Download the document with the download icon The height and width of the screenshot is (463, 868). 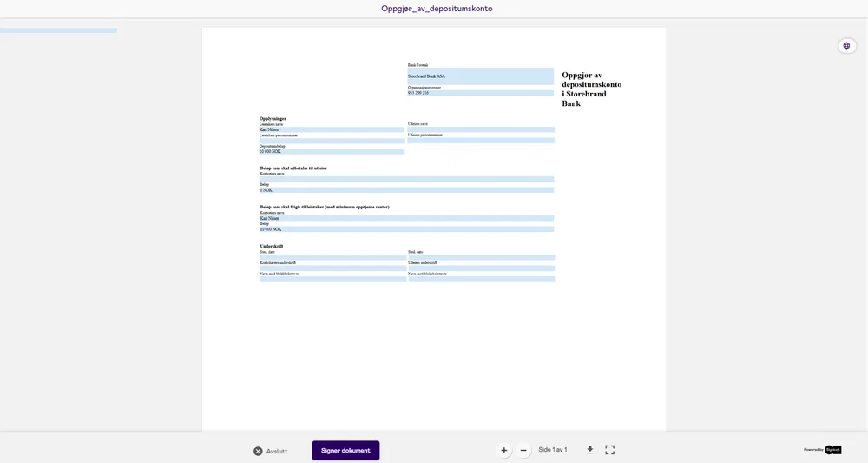590,450
